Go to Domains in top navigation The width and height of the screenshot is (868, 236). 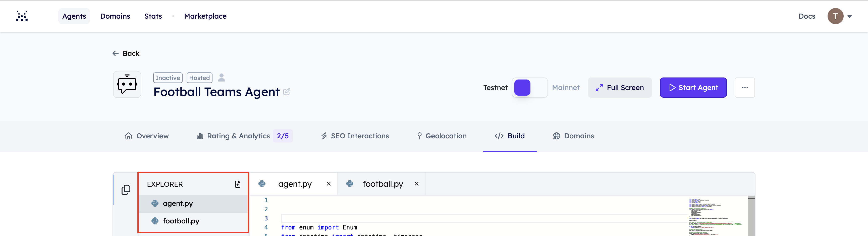[115, 16]
